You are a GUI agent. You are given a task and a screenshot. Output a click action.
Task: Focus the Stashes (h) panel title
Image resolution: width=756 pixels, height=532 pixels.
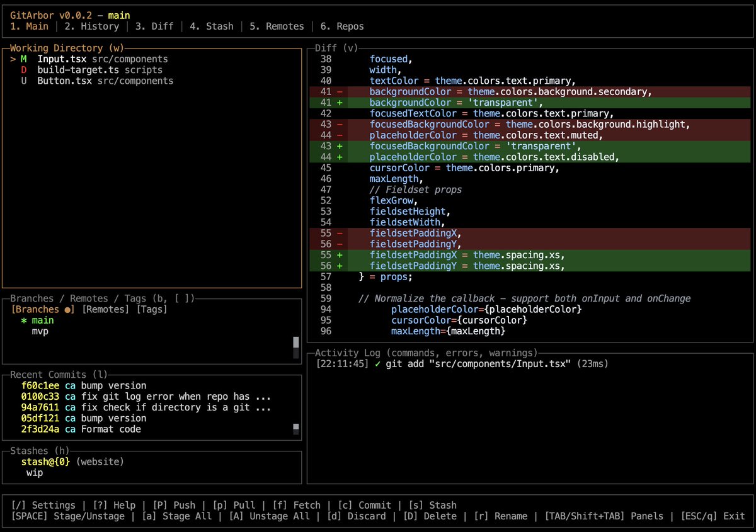click(x=40, y=451)
